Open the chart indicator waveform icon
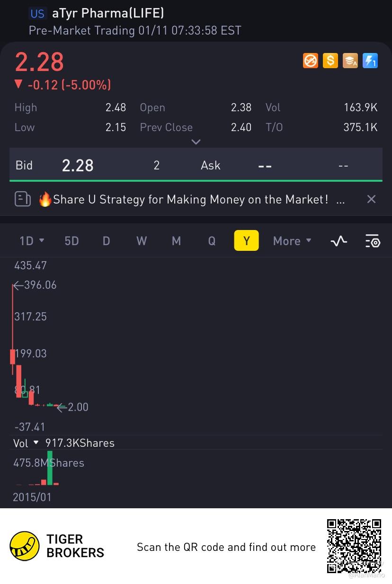This screenshot has width=392, height=584. pyautogui.click(x=339, y=241)
